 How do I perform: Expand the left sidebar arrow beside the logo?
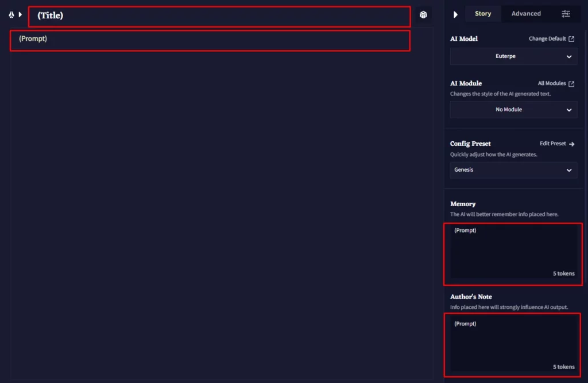click(x=20, y=14)
